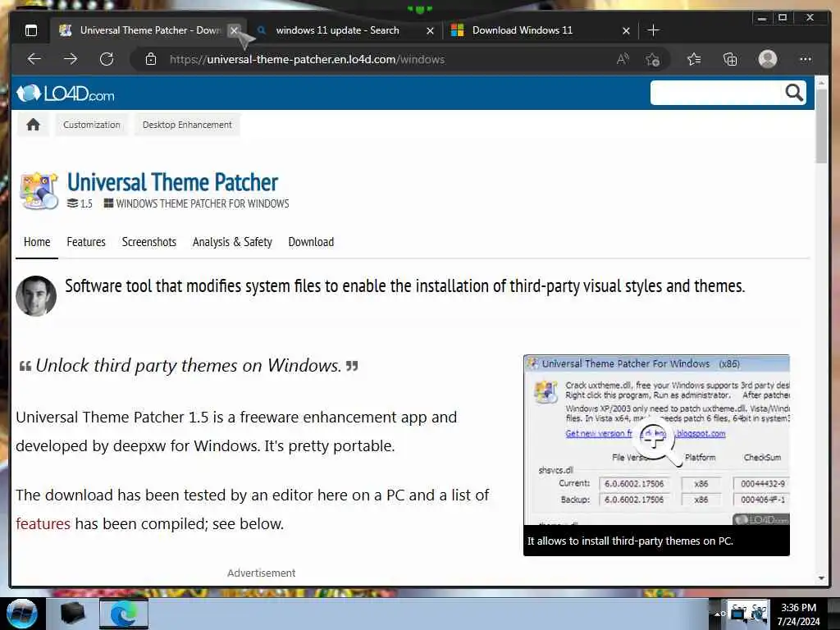Go to LO4D home icon
Screen dimensions: 840x630
pyautogui.click(x=33, y=125)
